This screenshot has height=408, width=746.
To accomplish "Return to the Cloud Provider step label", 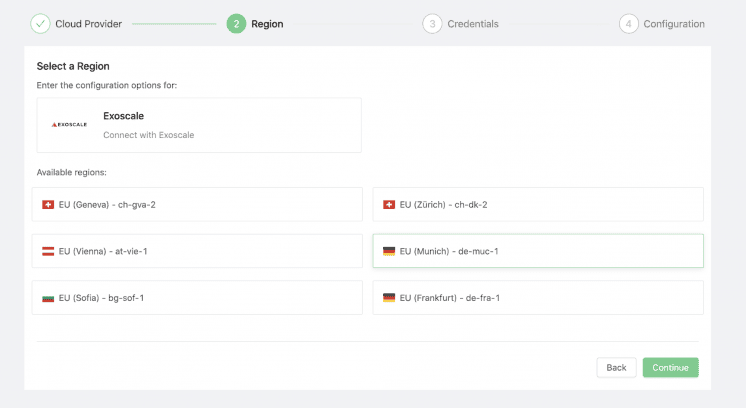I will click(88, 24).
